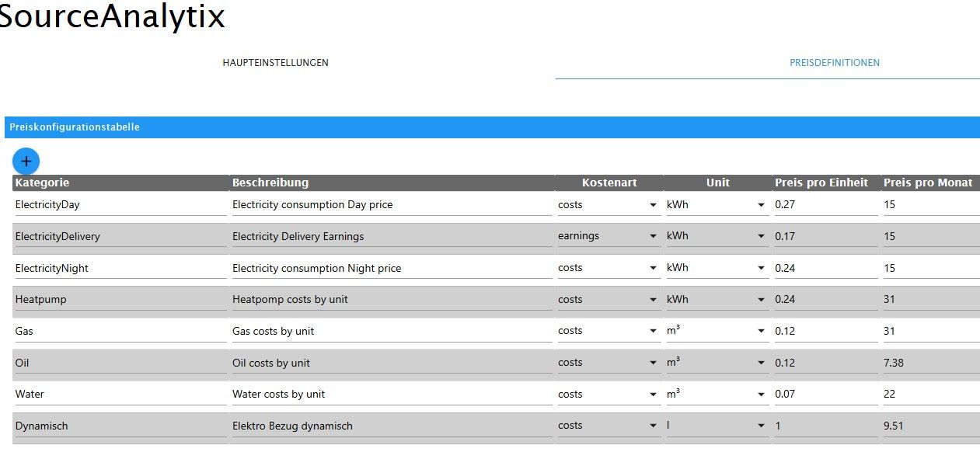Viewport: 980px width, 473px height.
Task: Edit the Oil category field
Action: pos(120,363)
